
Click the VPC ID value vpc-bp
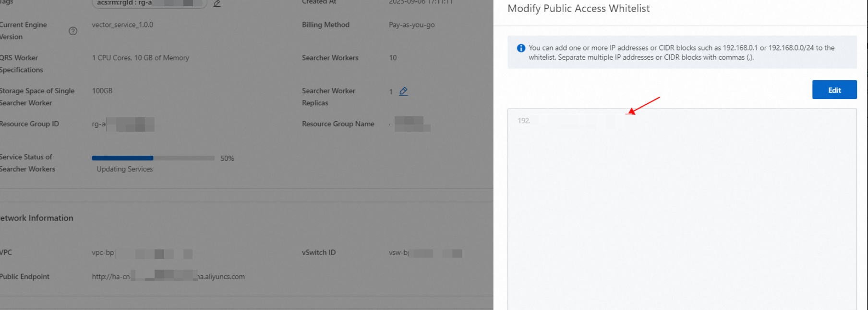pos(142,253)
